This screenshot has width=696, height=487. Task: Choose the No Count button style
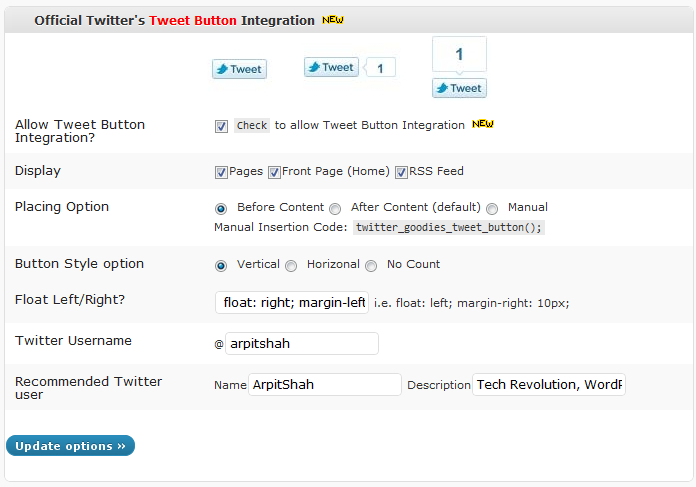click(x=371, y=265)
